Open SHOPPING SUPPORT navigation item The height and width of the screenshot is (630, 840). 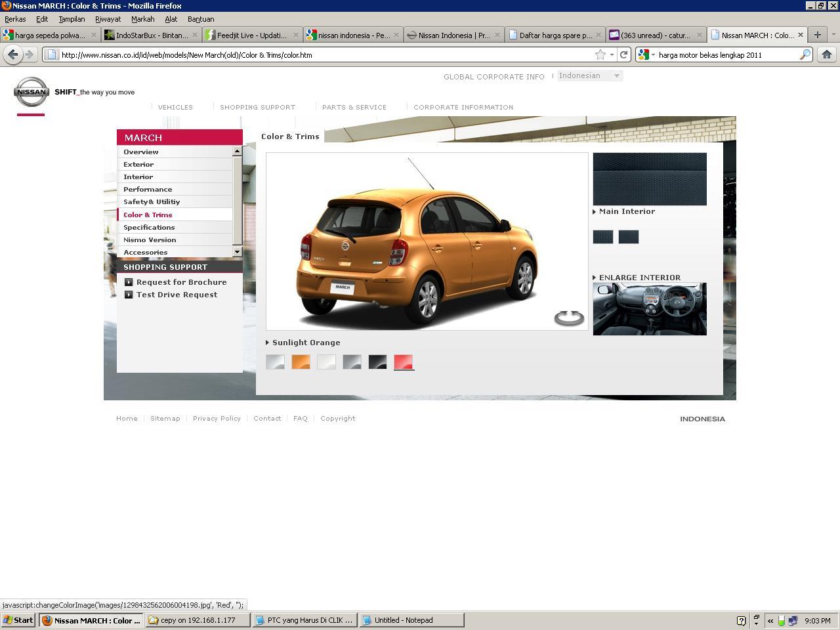(x=257, y=107)
